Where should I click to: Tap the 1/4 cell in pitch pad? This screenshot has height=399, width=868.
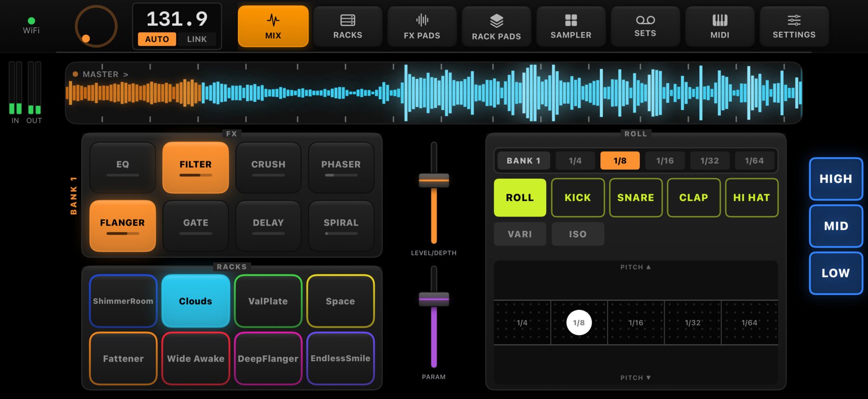[522, 323]
